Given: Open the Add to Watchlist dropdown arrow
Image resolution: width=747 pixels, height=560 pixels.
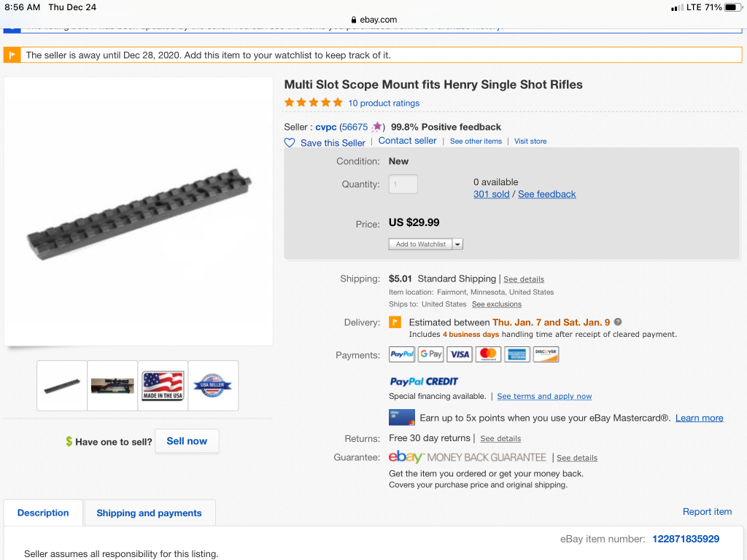Looking at the screenshot, I should pos(458,244).
